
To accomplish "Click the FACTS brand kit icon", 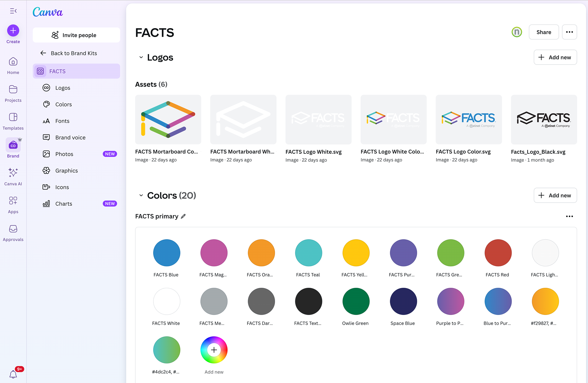I will pos(40,71).
